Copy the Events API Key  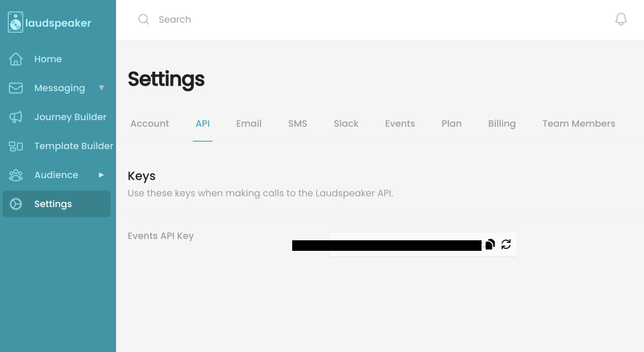coord(489,244)
